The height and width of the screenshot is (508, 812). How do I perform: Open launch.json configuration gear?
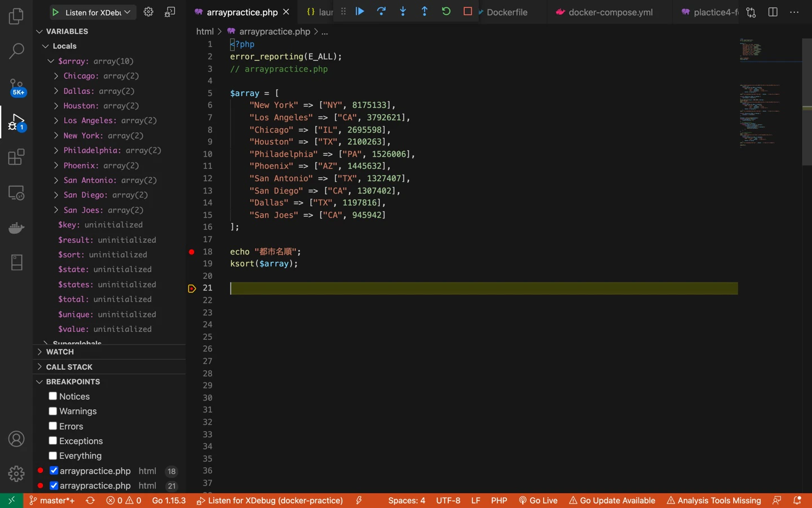click(x=148, y=12)
